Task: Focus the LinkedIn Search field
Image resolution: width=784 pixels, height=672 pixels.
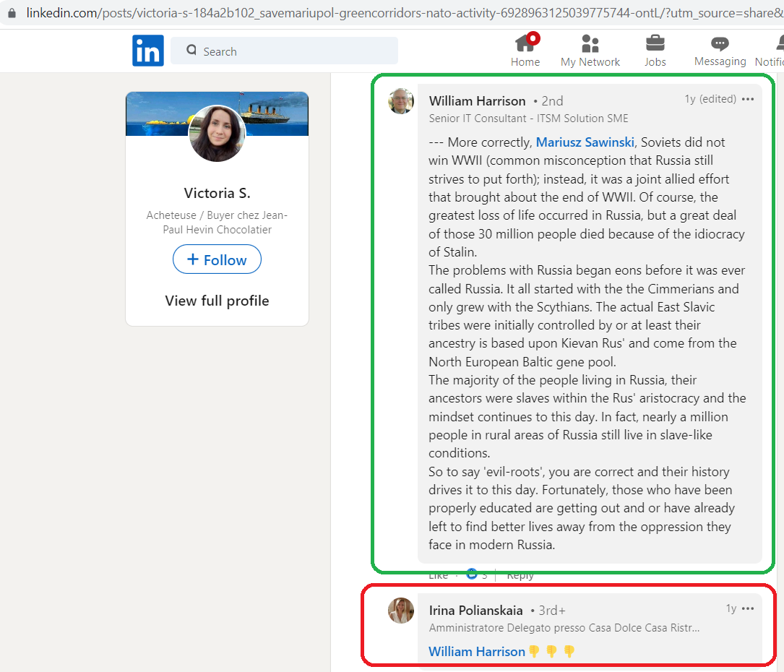Action: [284, 51]
